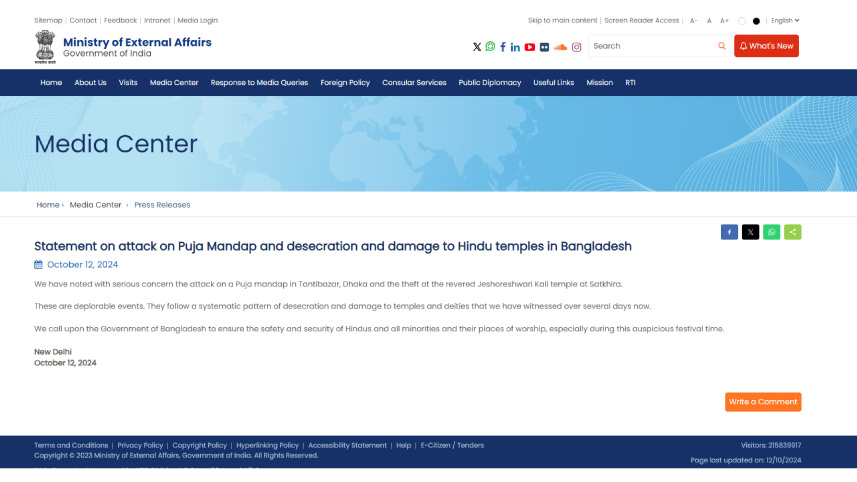Click the SoundCloud icon in header
The height and width of the screenshot is (482, 857).
560,46
